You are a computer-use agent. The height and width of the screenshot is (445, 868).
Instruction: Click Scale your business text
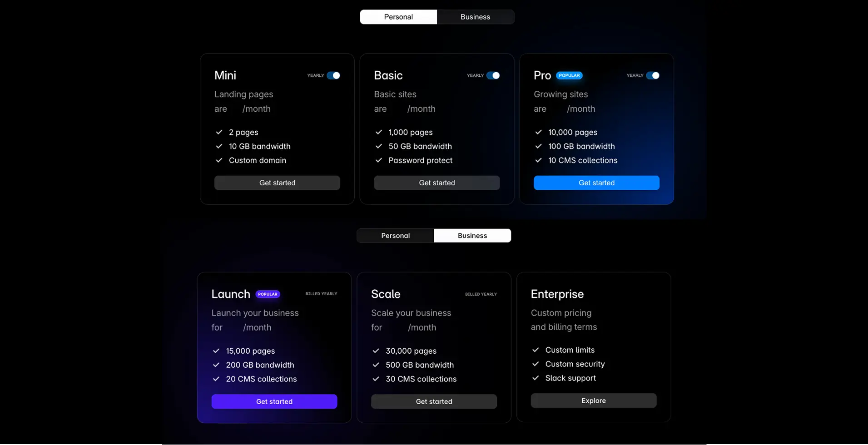click(x=411, y=313)
